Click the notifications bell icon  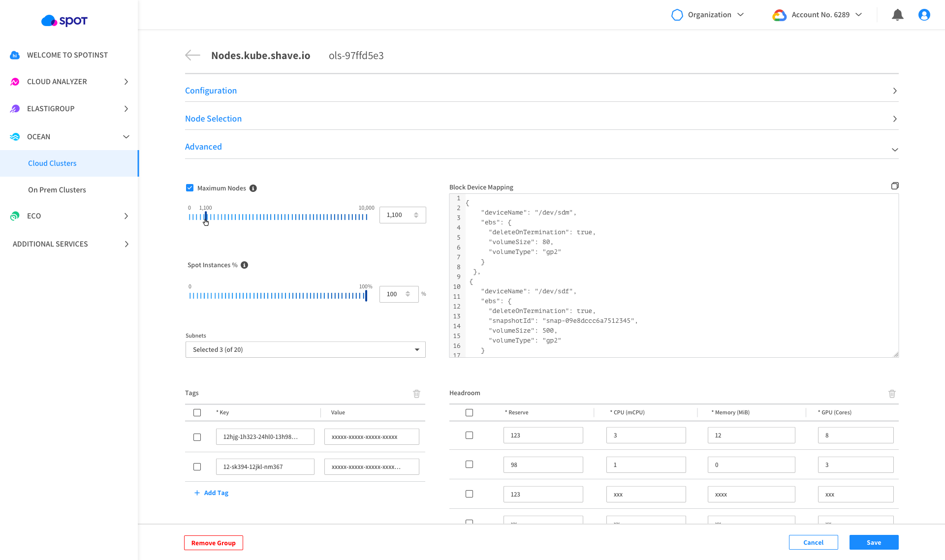pos(897,15)
